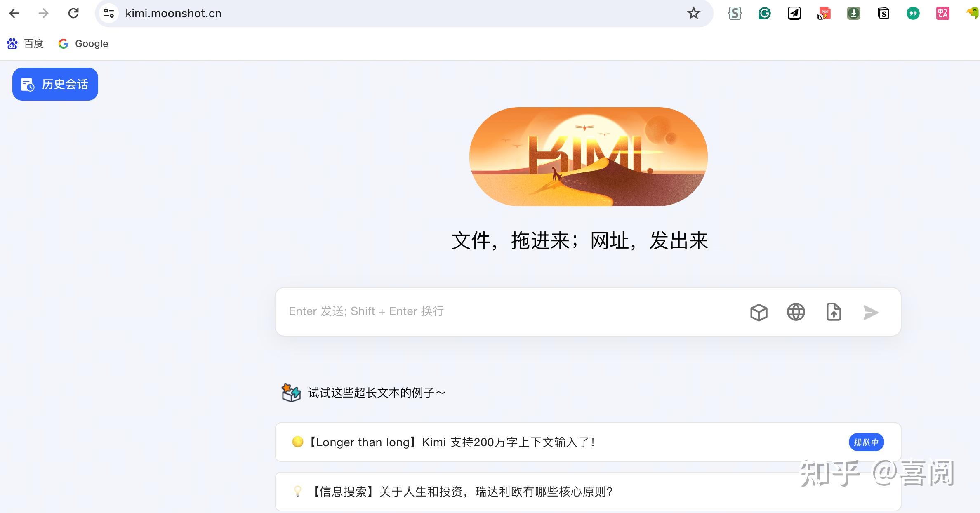The image size is (980, 513).
Task: Open the paper plane extension icon
Action: (x=794, y=14)
